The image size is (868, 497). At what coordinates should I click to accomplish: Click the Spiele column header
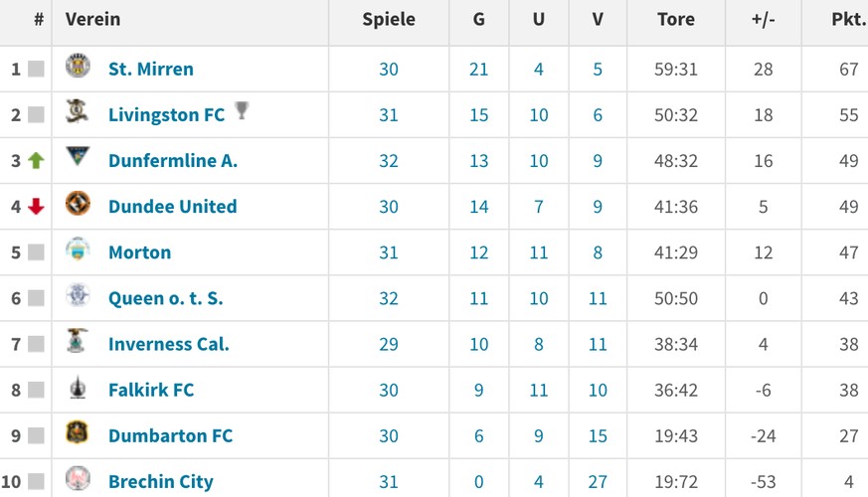click(389, 19)
